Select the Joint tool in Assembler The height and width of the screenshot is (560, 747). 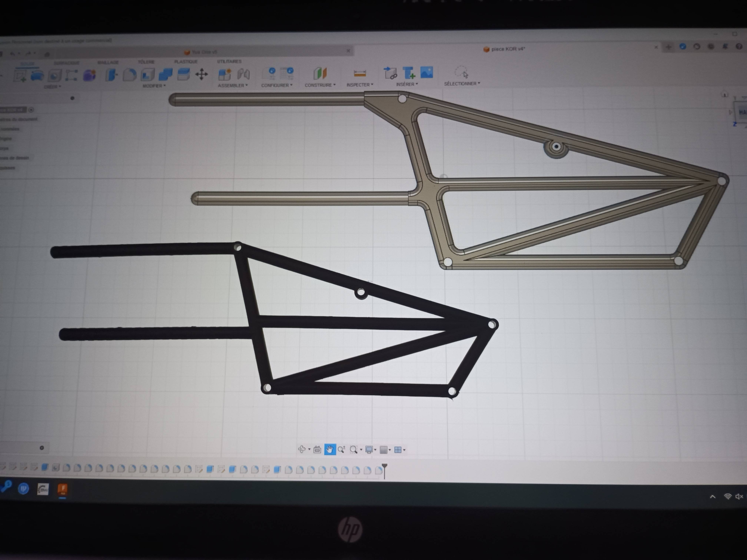[243, 74]
